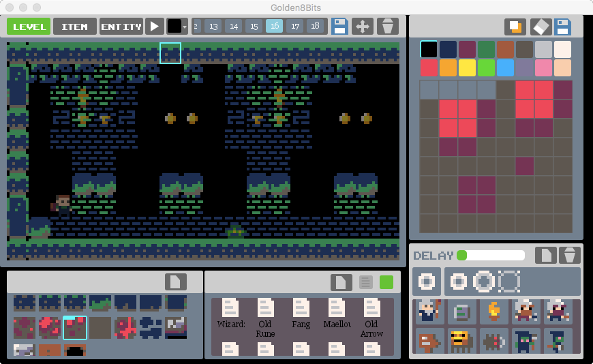Image resolution: width=593 pixels, height=364 pixels.
Task: Select the black cave entrance tile
Action: (75, 350)
